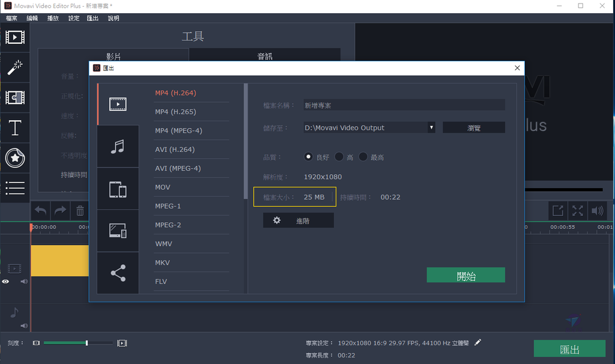Click the zoom out timeline icon
615x364 pixels.
click(x=36, y=343)
